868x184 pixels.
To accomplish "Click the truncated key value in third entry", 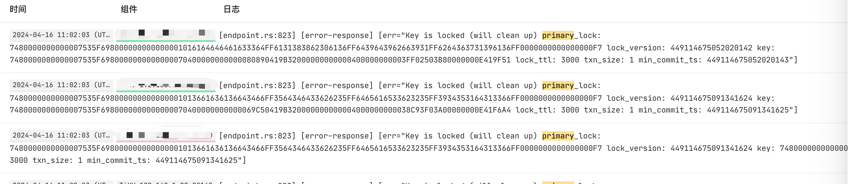I will 813,148.
